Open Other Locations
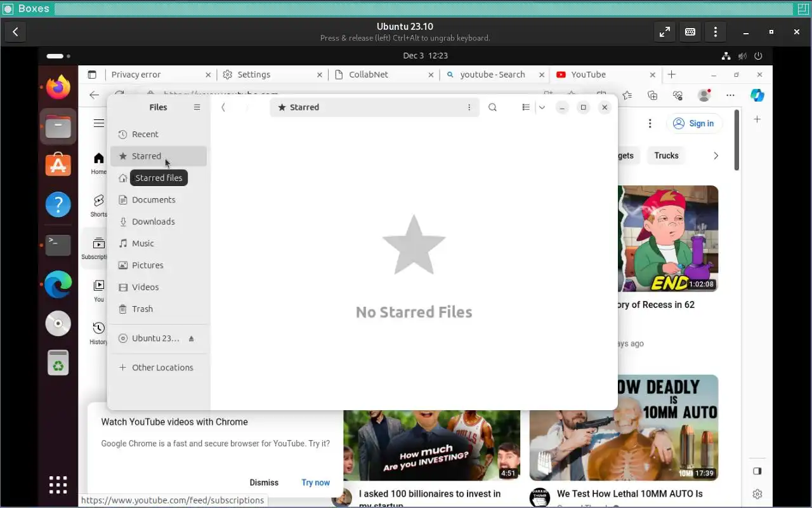Viewport: 812px width, 508px height. tap(159, 368)
